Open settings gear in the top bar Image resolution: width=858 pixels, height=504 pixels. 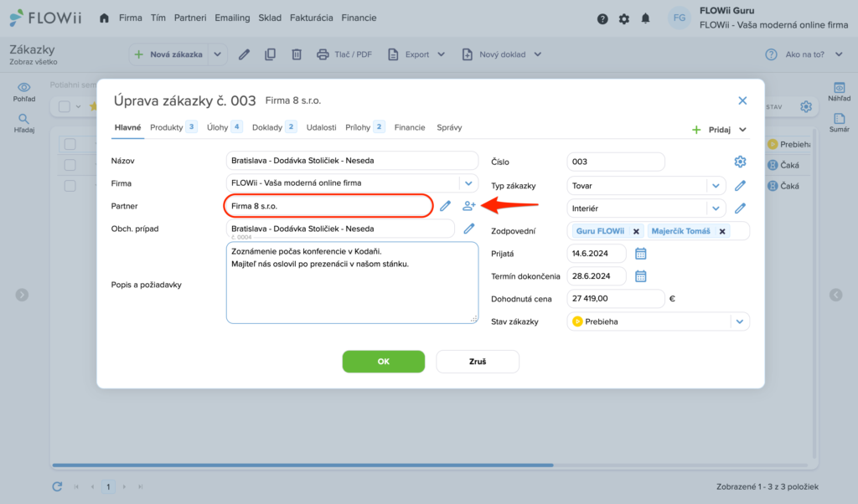(x=623, y=18)
